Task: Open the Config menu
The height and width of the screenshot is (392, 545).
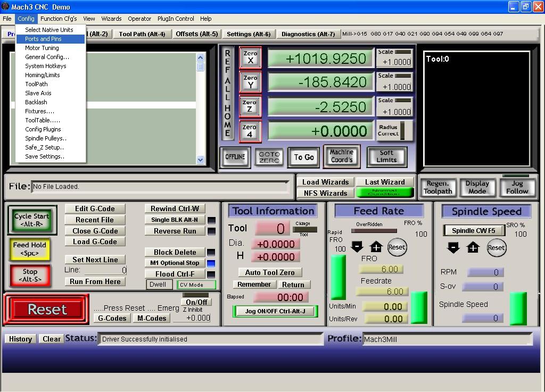Action: pyautogui.click(x=26, y=19)
